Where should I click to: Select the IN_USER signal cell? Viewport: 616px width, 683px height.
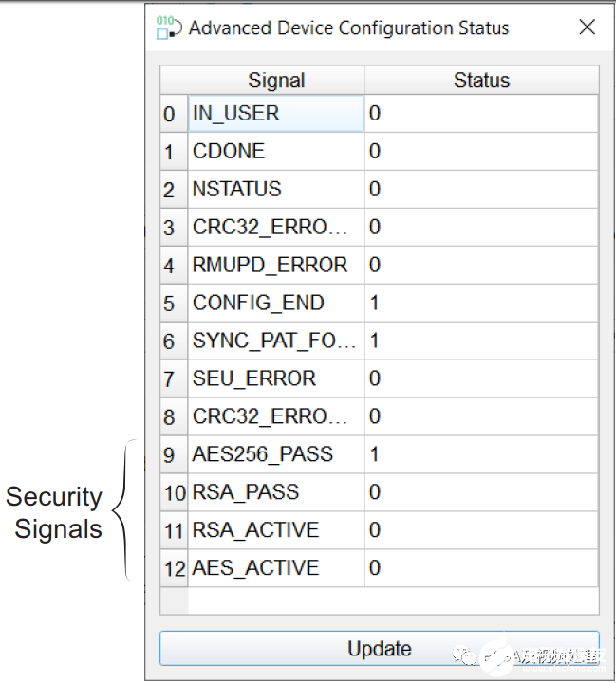tap(275, 114)
